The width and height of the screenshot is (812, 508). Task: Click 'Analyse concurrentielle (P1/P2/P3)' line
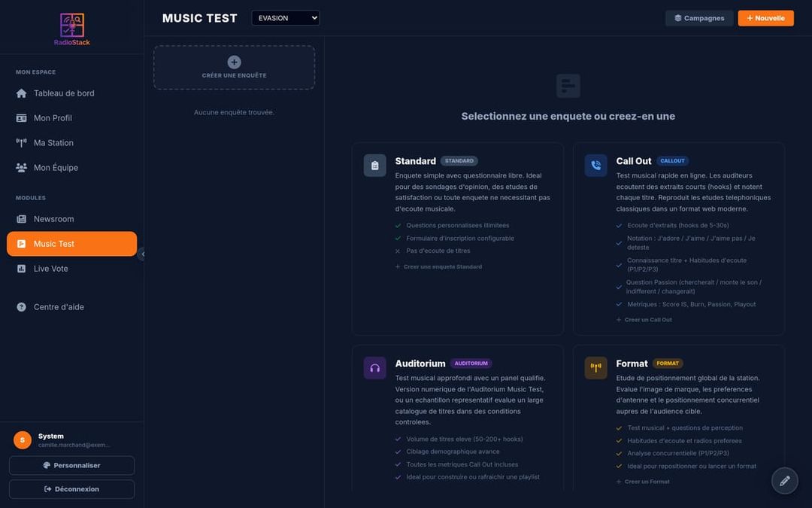[x=678, y=453]
